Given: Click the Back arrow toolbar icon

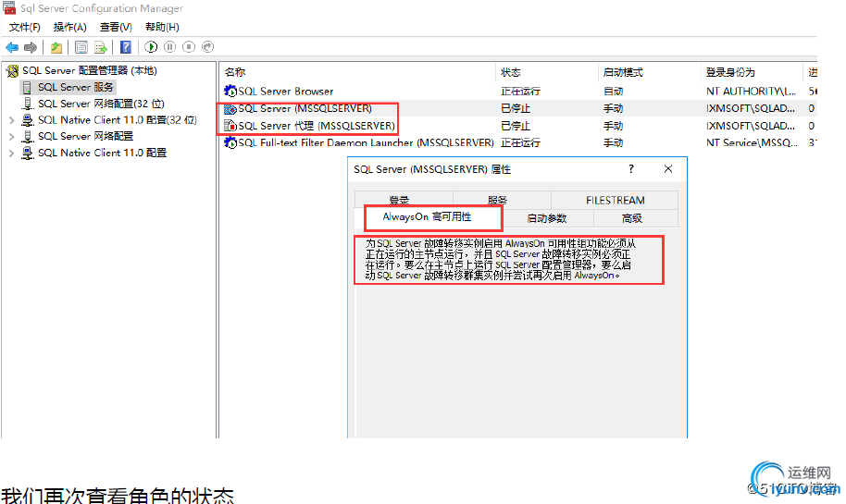Looking at the screenshot, I should tap(12, 47).
